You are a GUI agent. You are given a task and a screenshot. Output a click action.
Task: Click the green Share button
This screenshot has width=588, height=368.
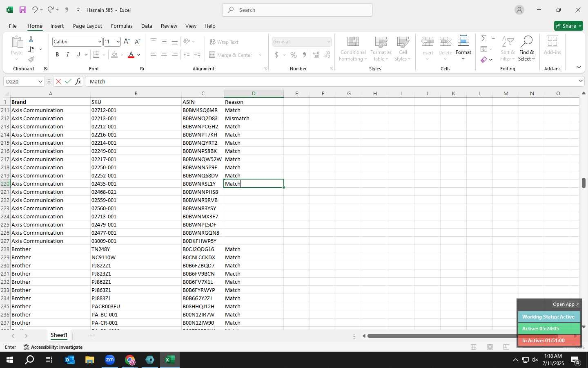coord(568,26)
